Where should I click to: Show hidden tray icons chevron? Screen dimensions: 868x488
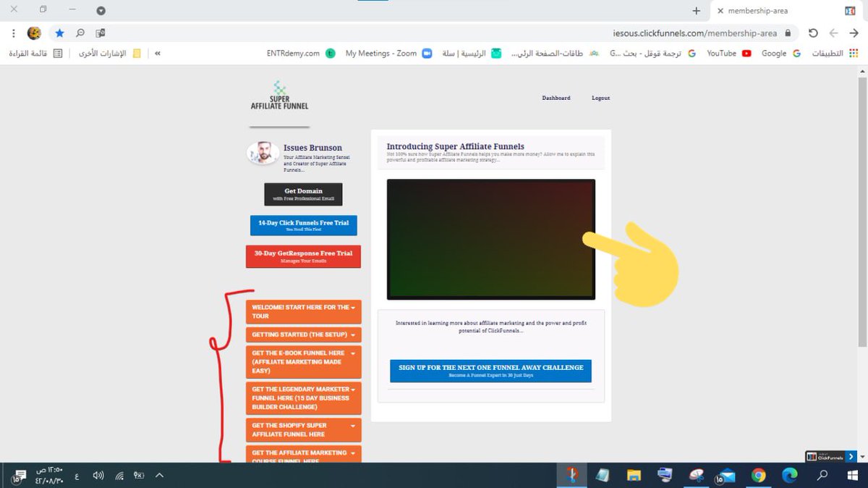click(159, 476)
